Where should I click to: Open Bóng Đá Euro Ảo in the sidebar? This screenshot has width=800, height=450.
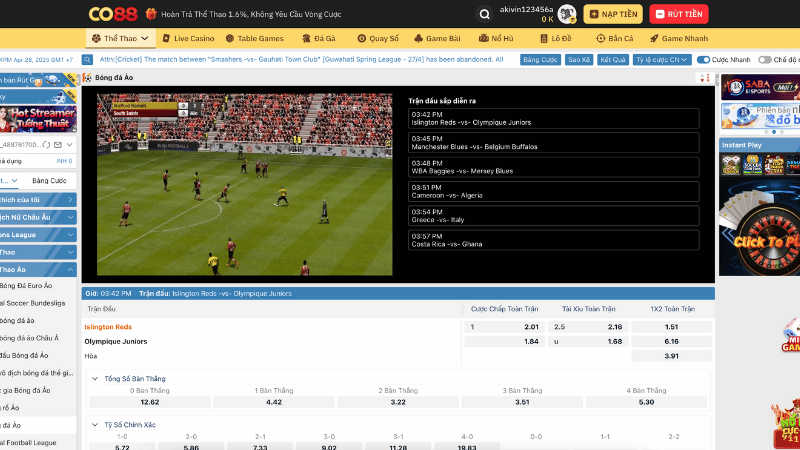point(27,286)
